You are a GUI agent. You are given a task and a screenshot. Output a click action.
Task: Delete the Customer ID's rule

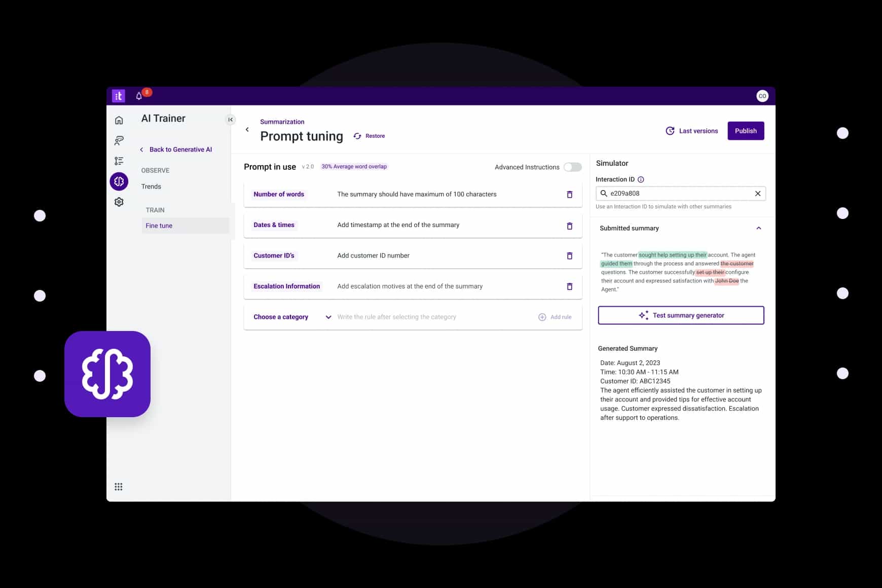pos(569,256)
